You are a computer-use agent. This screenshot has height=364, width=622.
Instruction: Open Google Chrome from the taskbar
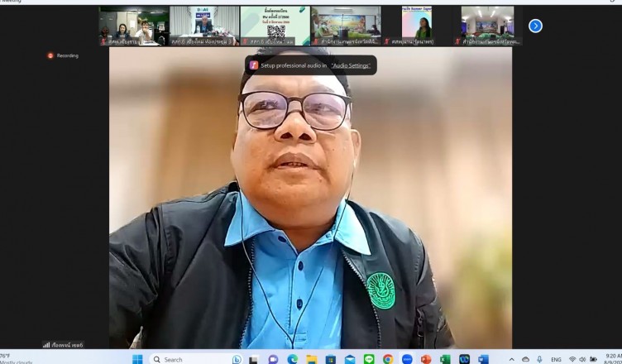click(388, 359)
